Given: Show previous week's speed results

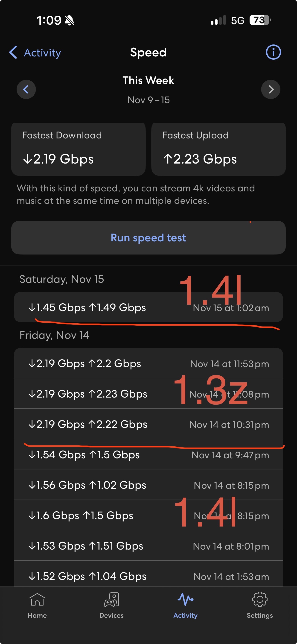Looking at the screenshot, I should [x=26, y=89].
